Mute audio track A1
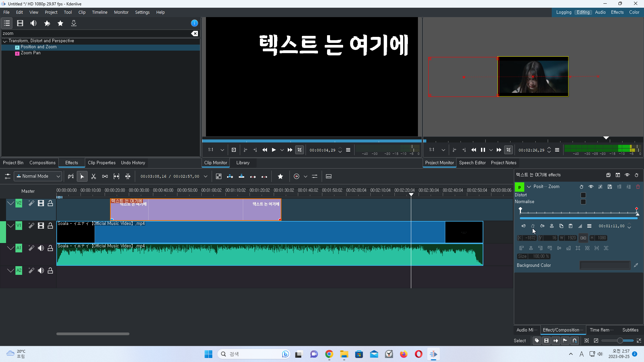The width and height of the screenshot is (644, 362). coord(41,248)
